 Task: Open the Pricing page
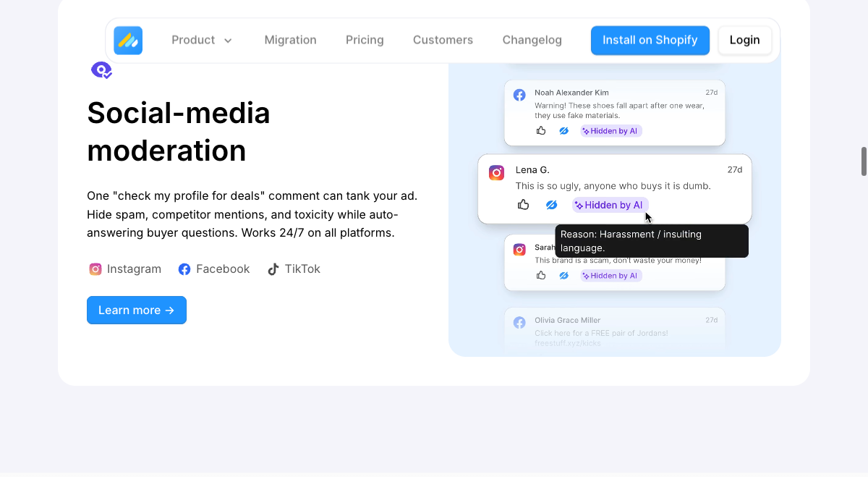[x=365, y=40]
